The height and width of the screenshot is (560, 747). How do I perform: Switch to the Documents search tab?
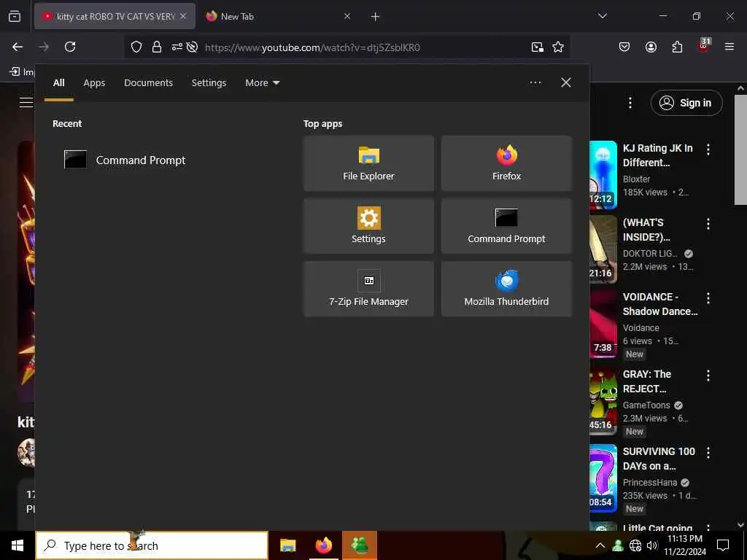149,83
